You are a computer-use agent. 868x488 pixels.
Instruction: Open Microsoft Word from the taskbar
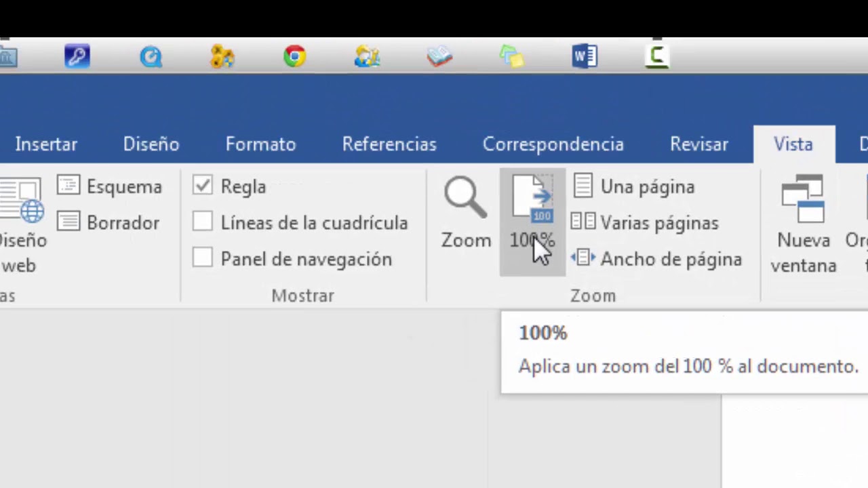(x=584, y=56)
